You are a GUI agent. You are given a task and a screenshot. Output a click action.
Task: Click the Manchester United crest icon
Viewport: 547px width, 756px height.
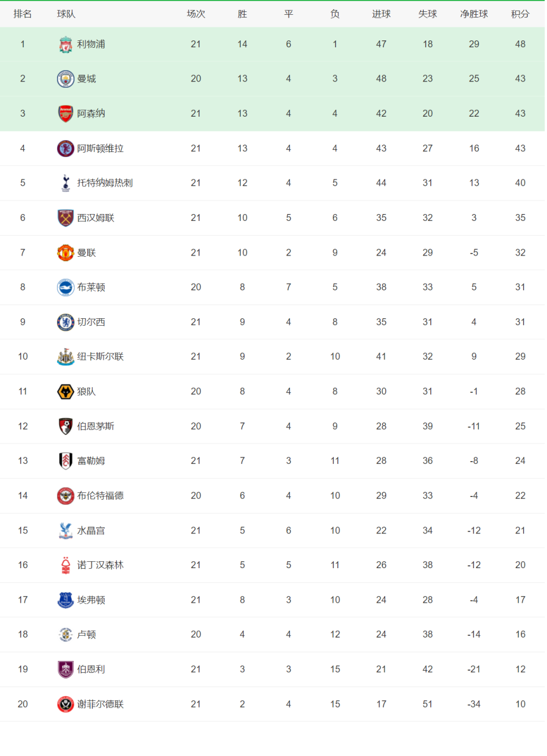[66, 252]
